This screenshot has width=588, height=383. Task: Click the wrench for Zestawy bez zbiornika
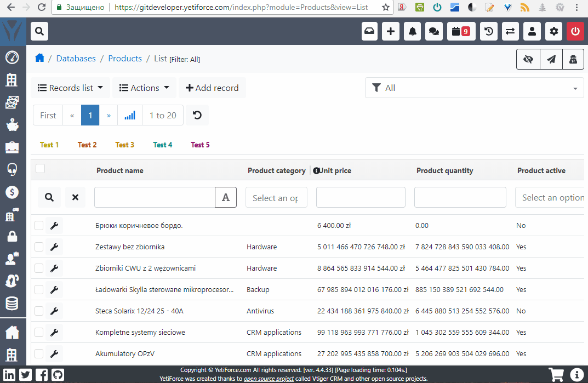54,247
